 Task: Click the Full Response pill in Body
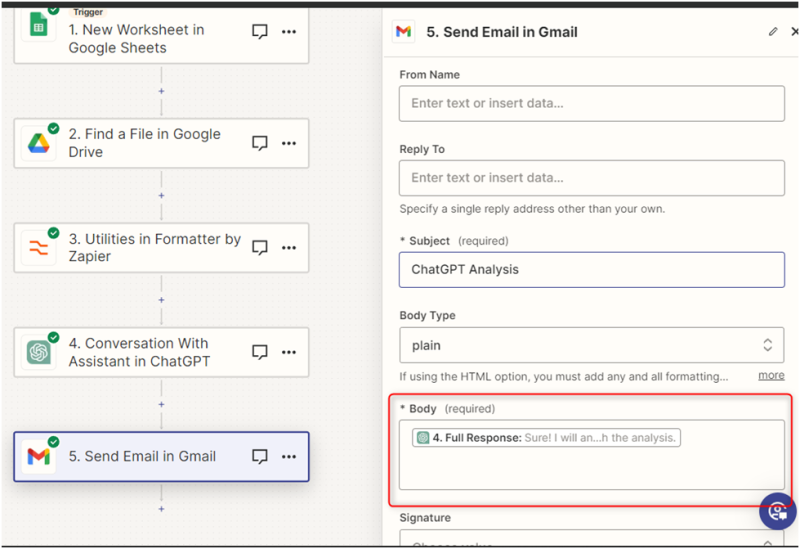tap(547, 438)
